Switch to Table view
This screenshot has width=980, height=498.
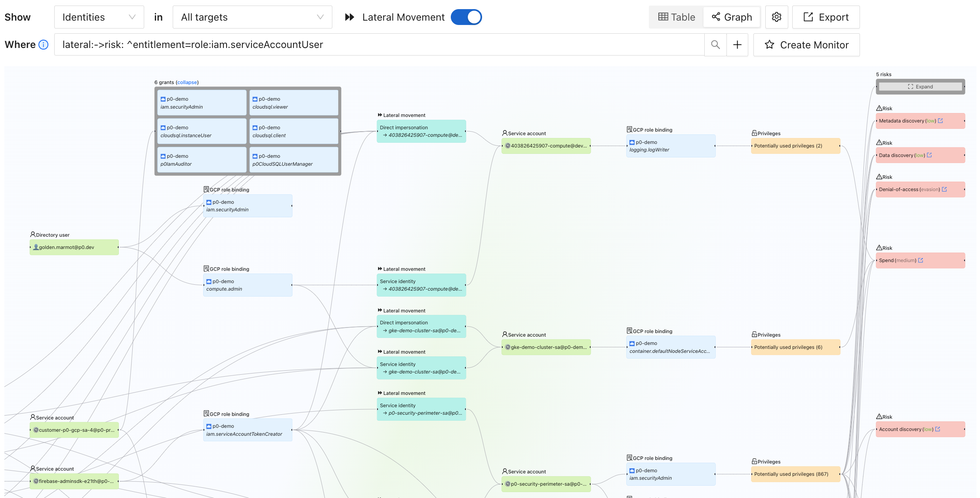point(677,17)
